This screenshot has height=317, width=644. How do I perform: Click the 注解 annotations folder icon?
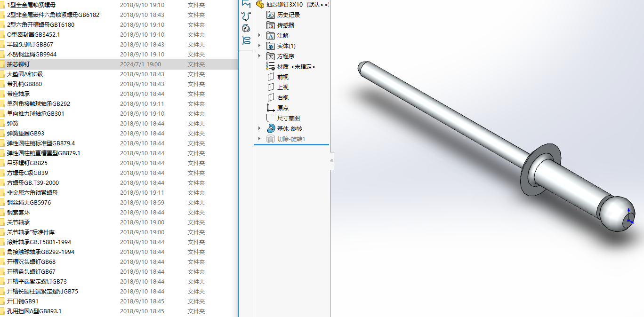(271, 36)
